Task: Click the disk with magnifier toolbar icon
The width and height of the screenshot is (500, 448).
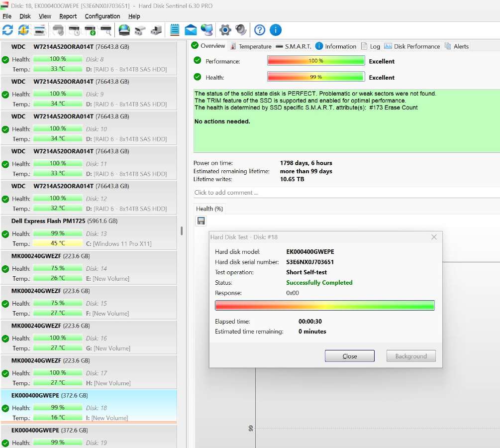Action: click(106, 30)
